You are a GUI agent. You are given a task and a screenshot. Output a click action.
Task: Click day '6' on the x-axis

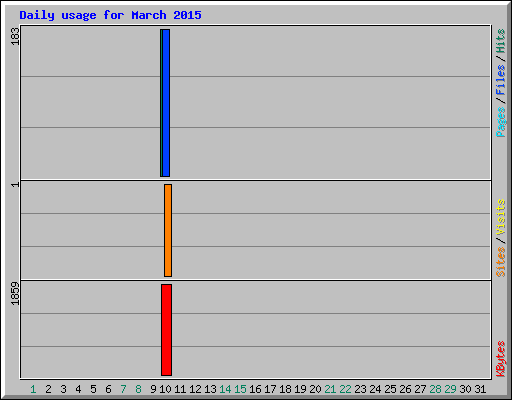coord(108,389)
